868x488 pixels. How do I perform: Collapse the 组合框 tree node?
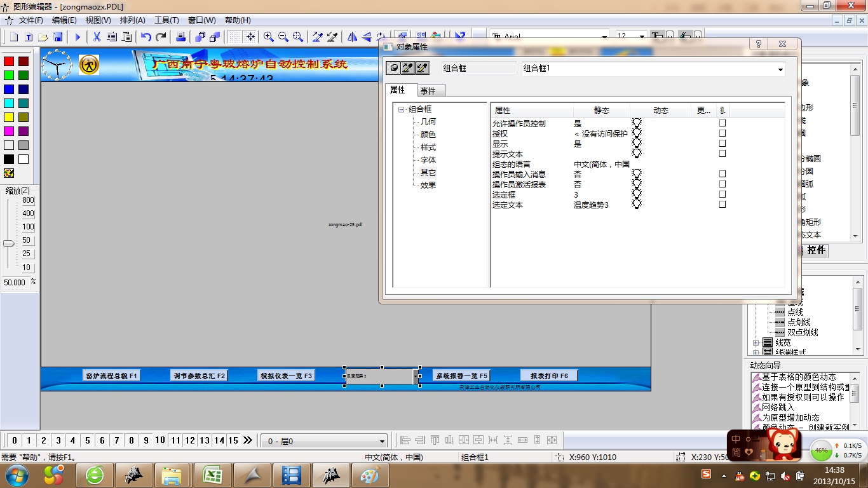coord(402,109)
